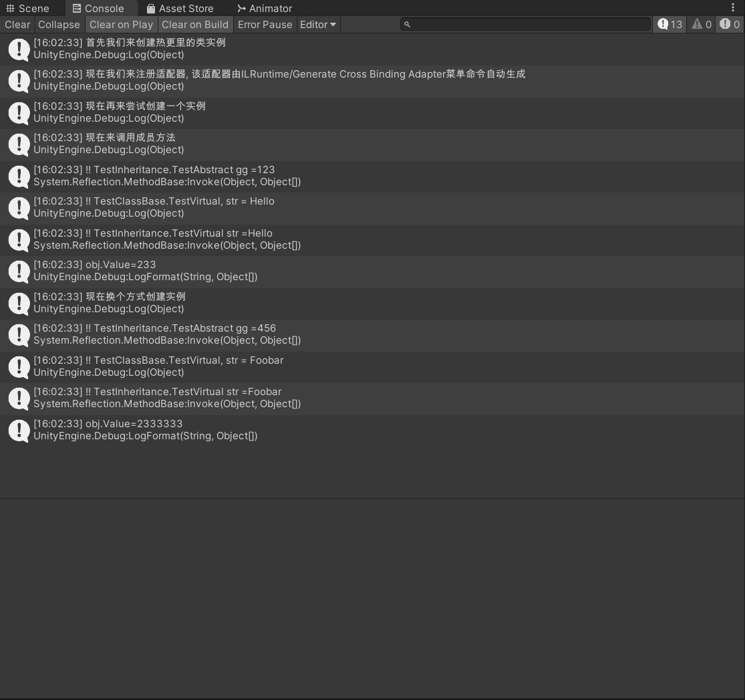This screenshot has height=700, width=745.
Task: Click info icon of 现在来调用成员方法 log
Action: click(19, 144)
